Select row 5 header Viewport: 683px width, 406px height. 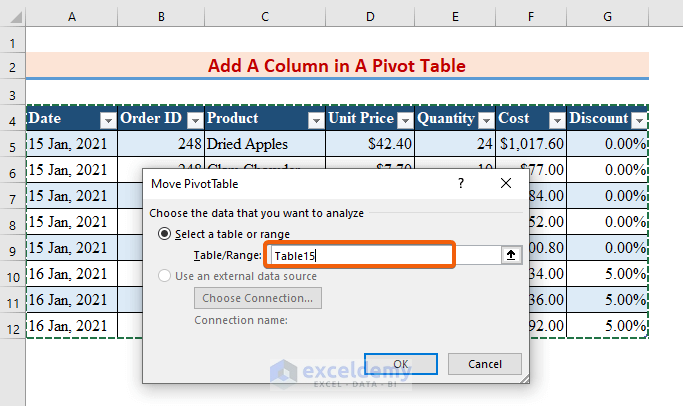point(12,145)
